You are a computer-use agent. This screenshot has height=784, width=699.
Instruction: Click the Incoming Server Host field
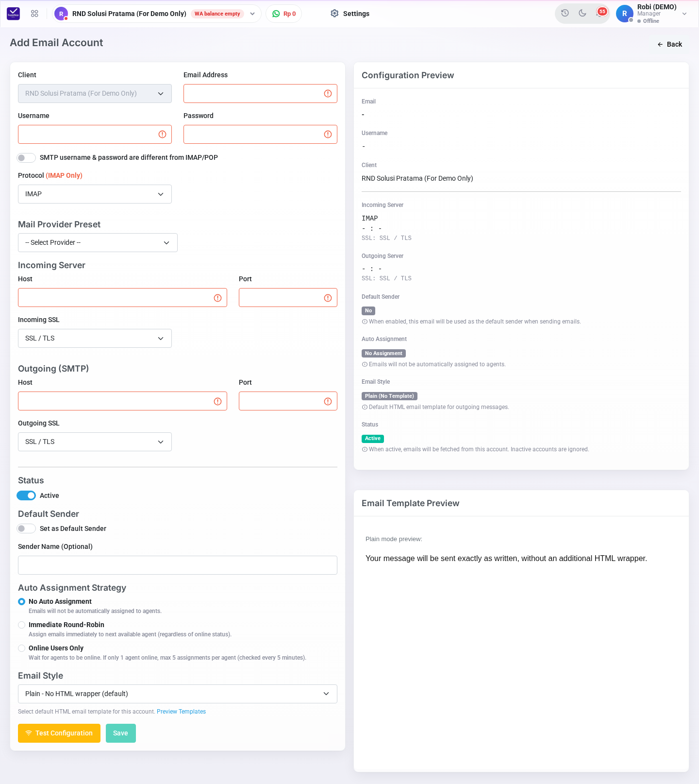[122, 298]
